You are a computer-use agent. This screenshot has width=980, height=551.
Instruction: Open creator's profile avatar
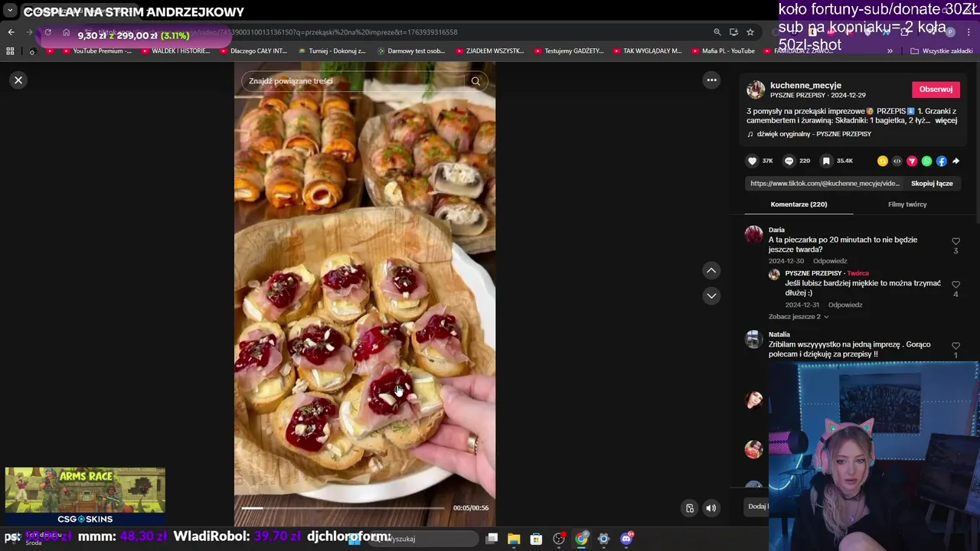[756, 90]
